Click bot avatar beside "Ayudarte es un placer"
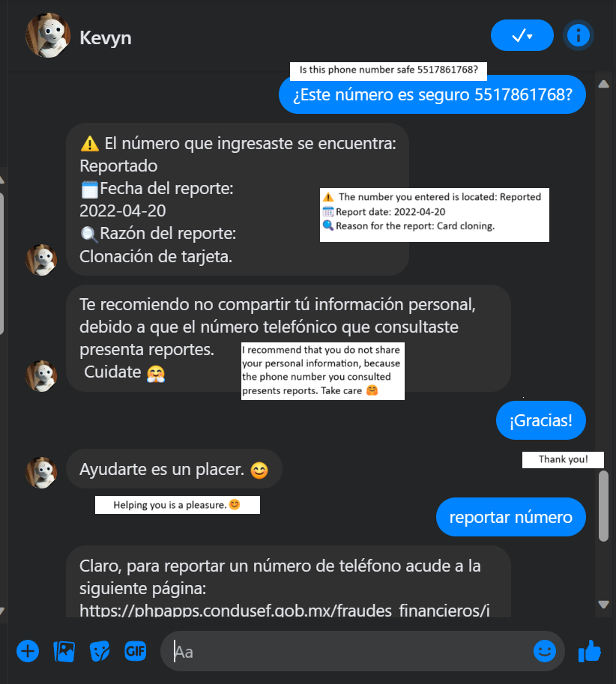Viewport: 616px width, 684px height. (41, 473)
